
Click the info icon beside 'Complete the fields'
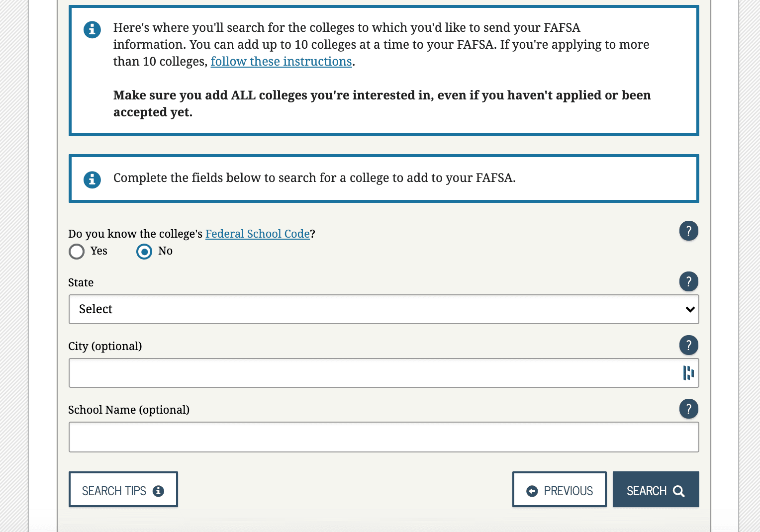[x=92, y=179]
